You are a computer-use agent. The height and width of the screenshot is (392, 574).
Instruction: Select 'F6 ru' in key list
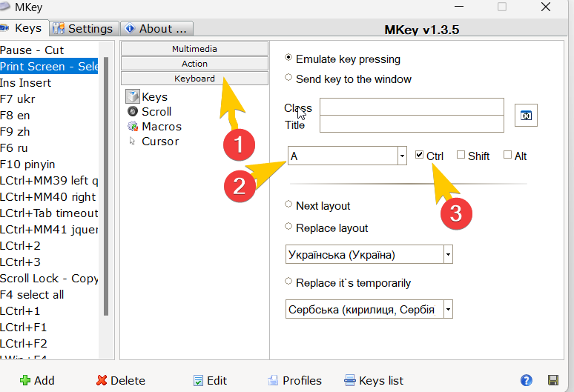(49, 147)
